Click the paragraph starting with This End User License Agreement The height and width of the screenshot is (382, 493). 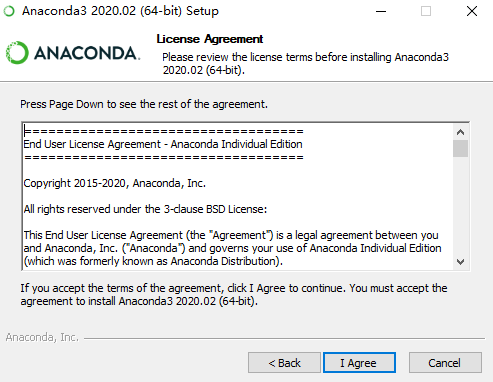pos(232,248)
